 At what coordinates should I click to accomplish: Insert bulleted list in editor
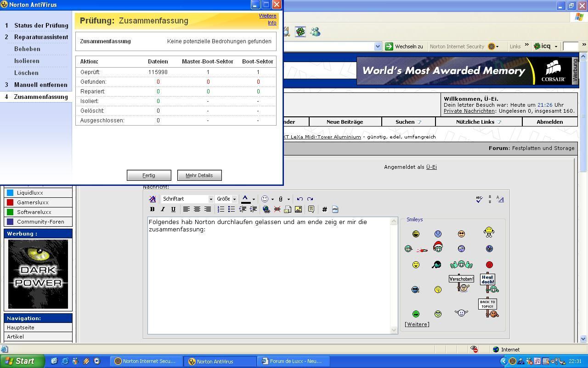(232, 209)
